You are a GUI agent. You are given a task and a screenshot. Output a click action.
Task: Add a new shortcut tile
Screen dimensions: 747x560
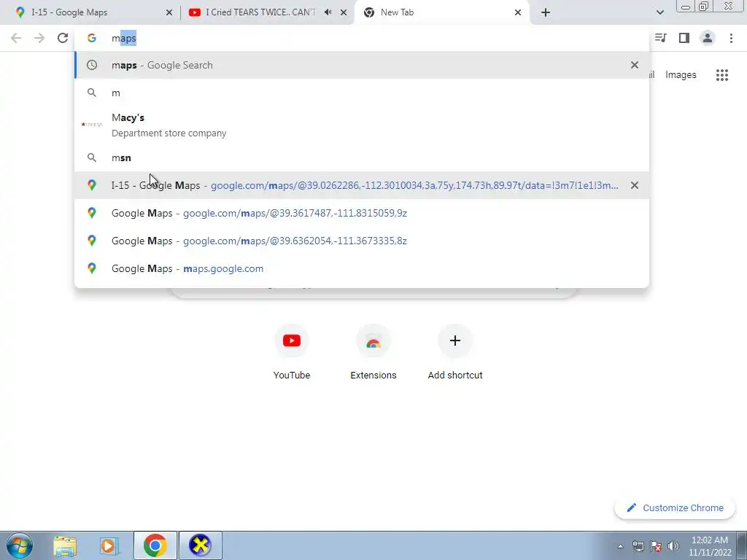click(x=455, y=351)
